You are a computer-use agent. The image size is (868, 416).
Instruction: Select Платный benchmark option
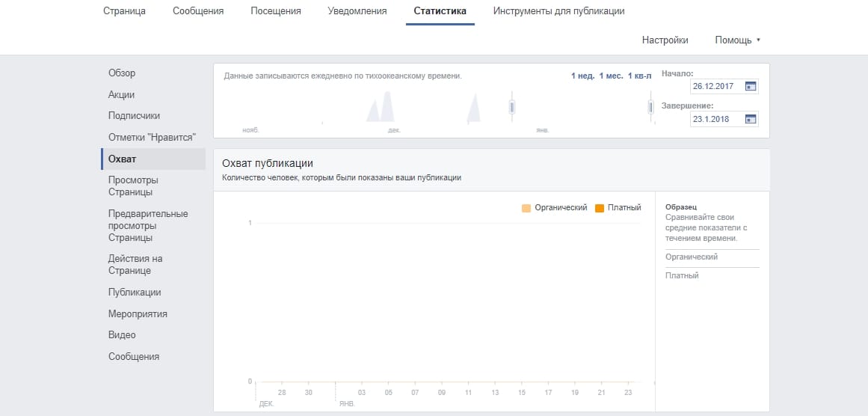(x=682, y=275)
